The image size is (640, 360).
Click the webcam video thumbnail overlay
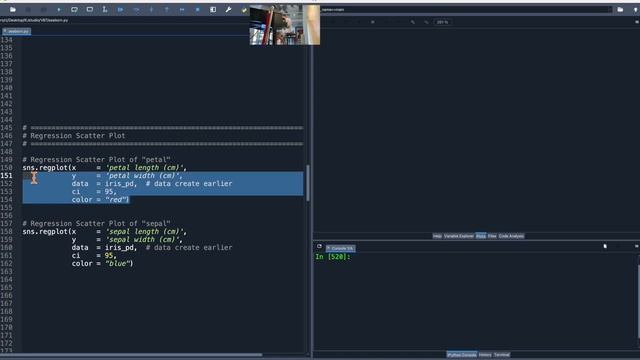point(284,25)
